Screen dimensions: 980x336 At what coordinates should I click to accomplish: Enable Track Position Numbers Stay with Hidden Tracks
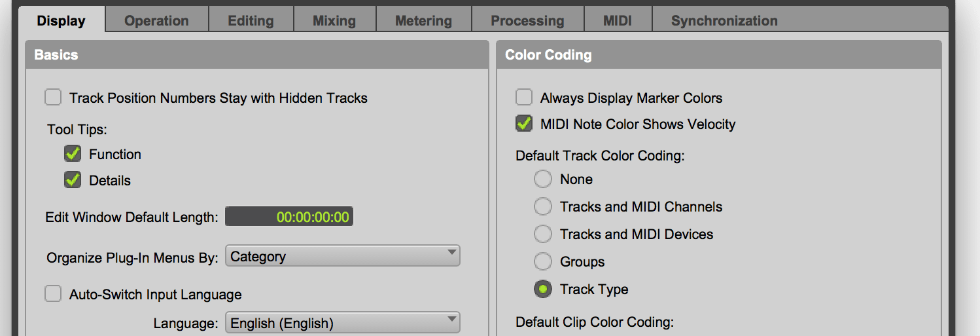point(53,98)
